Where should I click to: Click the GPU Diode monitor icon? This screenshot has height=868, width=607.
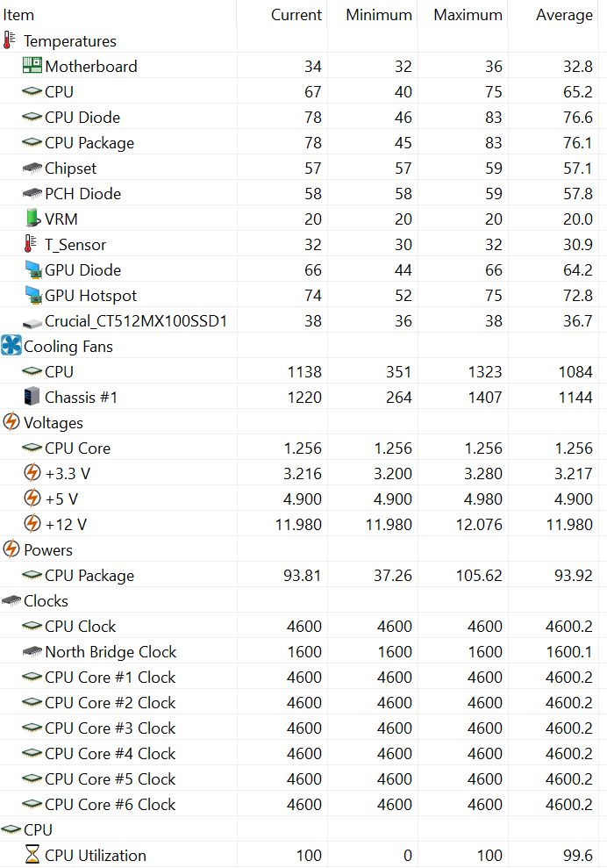tap(32, 269)
